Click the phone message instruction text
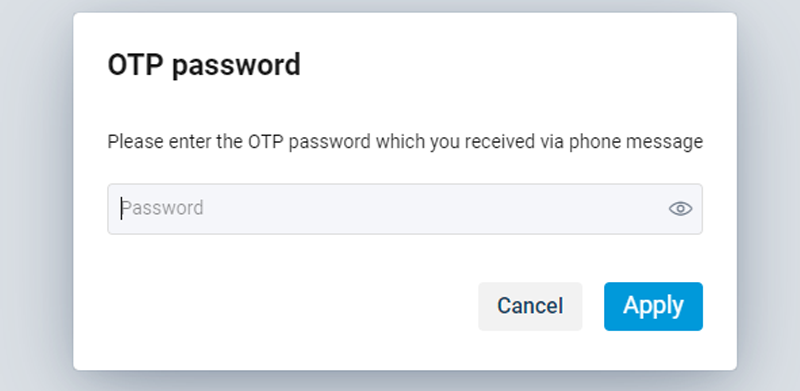 pos(405,141)
